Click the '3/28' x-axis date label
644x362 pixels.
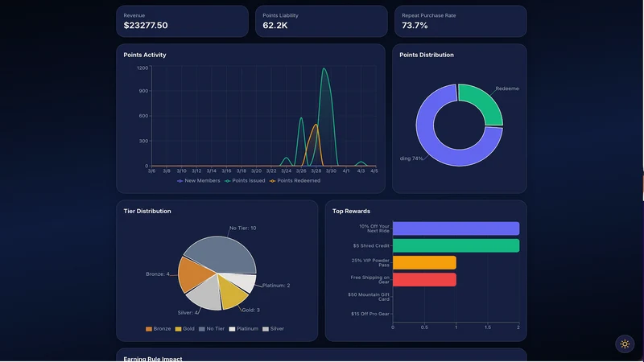[x=316, y=171]
